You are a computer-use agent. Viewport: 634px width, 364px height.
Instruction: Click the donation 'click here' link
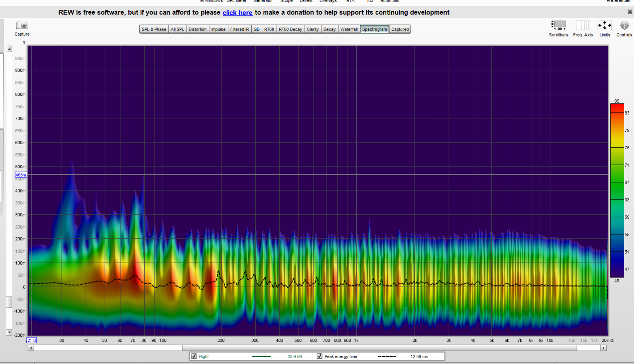click(x=237, y=13)
